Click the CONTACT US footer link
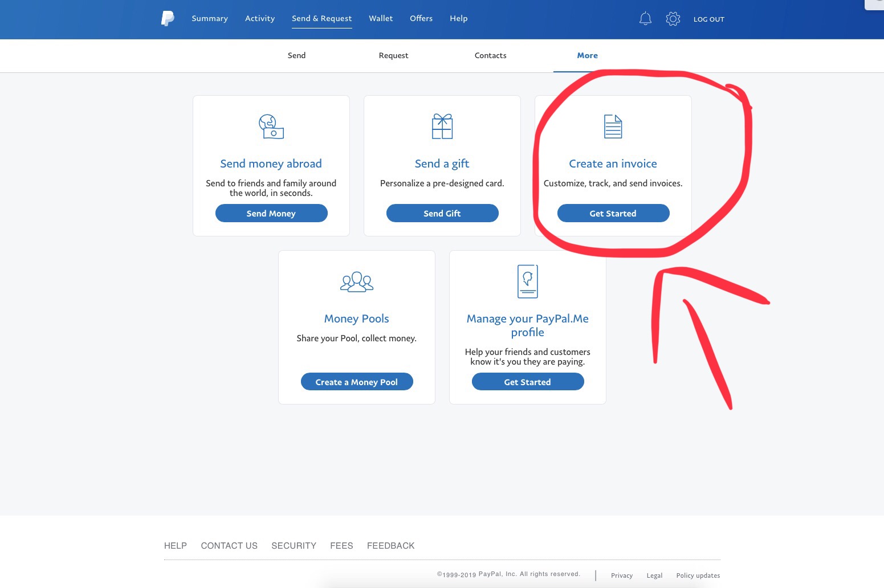This screenshot has width=884, height=588. click(x=229, y=546)
